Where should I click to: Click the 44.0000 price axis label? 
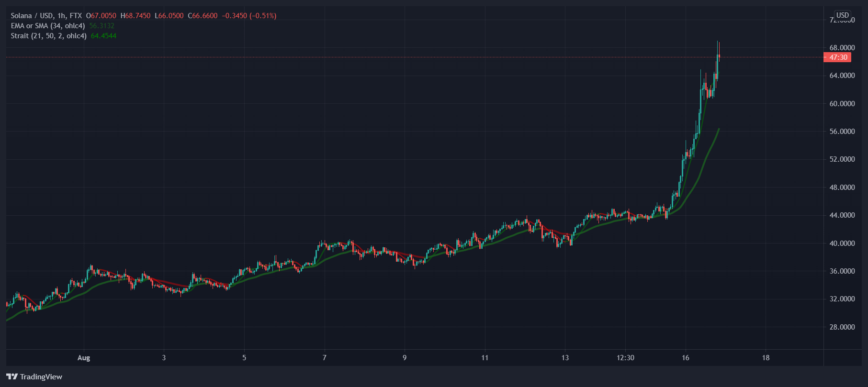tap(842, 215)
